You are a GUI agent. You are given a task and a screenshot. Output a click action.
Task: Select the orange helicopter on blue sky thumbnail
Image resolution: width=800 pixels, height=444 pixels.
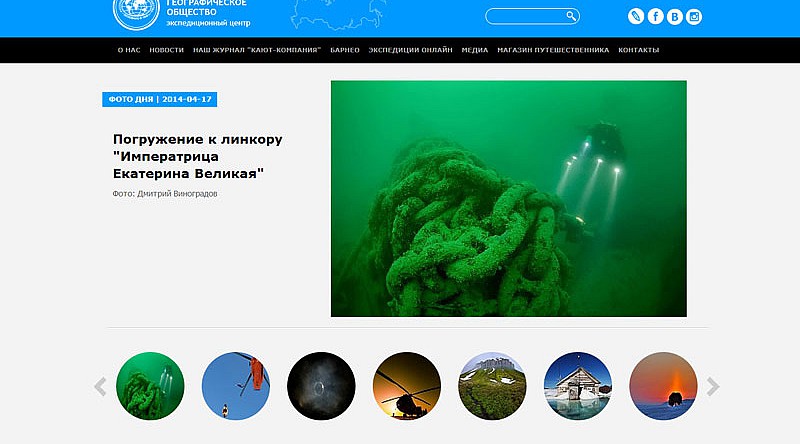[x=236, y=386]
